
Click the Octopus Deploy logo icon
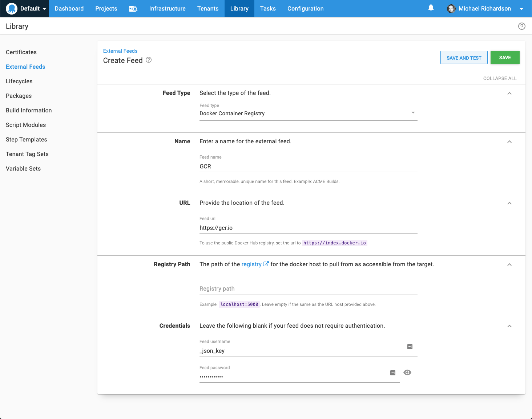(x=12, y=8)
